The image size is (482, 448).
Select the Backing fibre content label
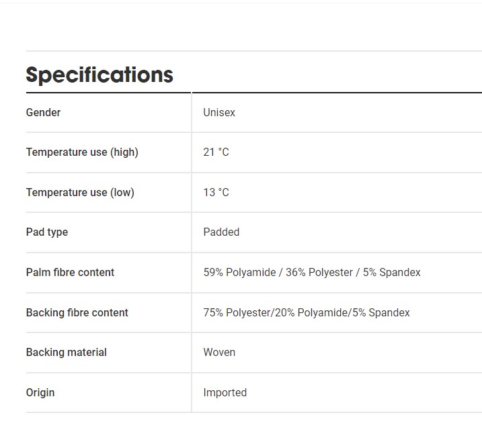[77, 312]
